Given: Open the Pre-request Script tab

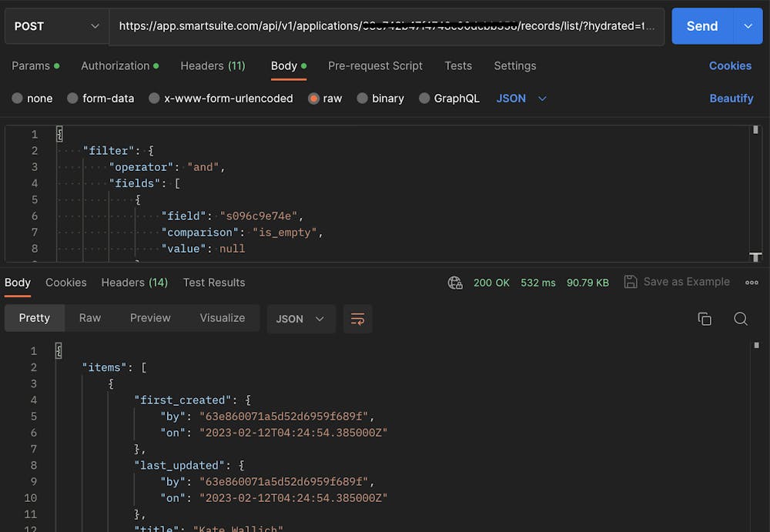Looking at the screenshot, I should pyautogui.click(x=375, y=65).
